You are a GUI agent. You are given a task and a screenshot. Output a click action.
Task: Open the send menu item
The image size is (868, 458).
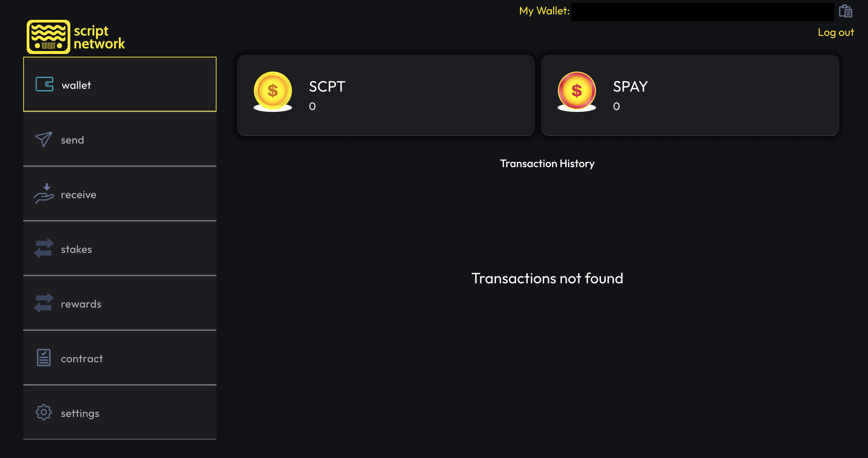pyautogui.click(x=120, y=139)
